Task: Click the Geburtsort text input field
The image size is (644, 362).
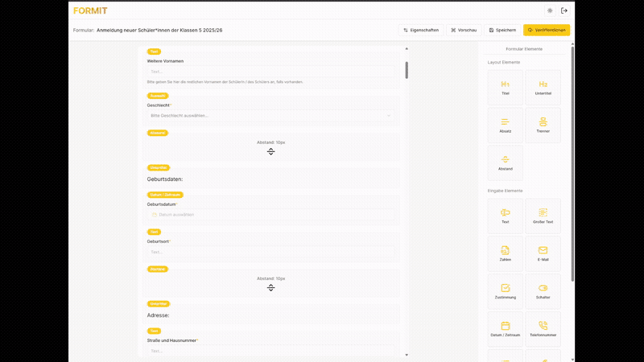Action: click(271, 252)
